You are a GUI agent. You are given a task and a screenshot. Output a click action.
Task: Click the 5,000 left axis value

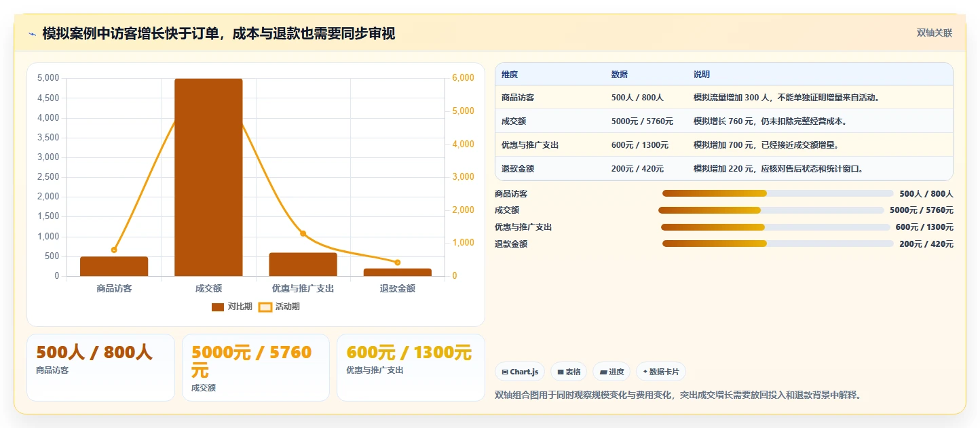(x=48, y=78)
